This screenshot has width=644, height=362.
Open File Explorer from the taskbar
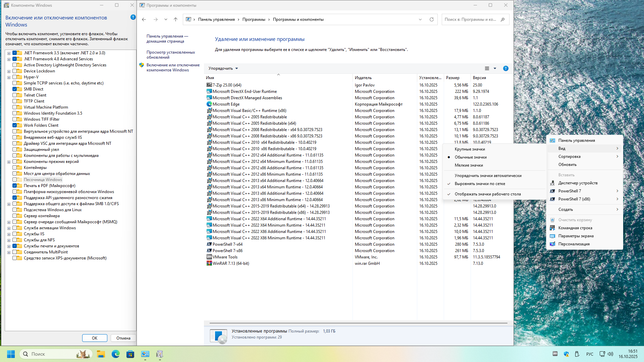101,354
